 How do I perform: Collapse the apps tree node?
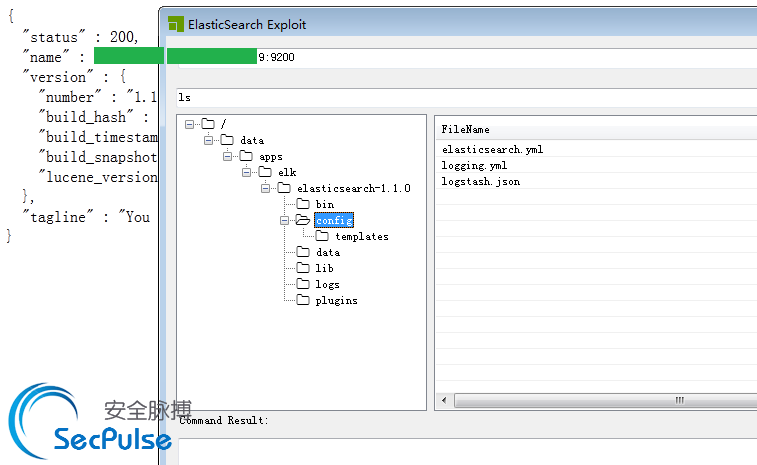coord(227,156)
